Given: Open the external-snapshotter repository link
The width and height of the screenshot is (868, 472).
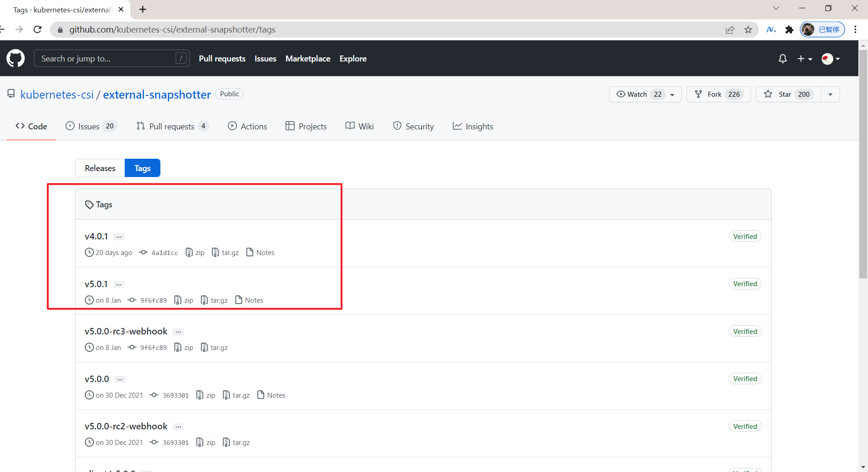Looking at the screenshot, I should coord(157,94).
